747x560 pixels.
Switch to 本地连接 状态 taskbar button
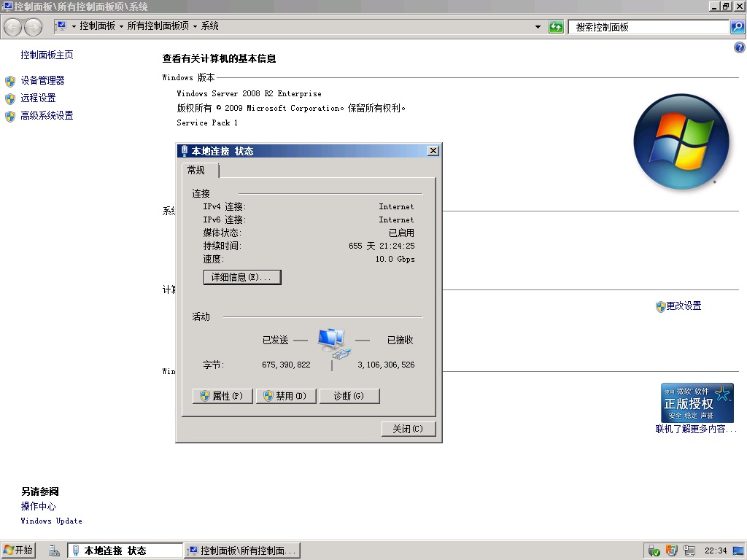pos(125,551)
